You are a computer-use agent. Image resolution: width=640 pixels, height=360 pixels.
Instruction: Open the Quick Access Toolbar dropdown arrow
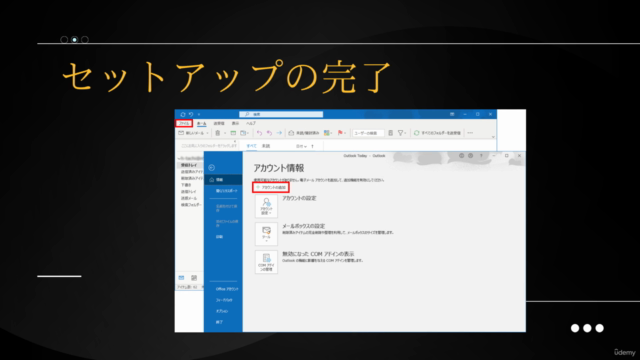[199, 114]
